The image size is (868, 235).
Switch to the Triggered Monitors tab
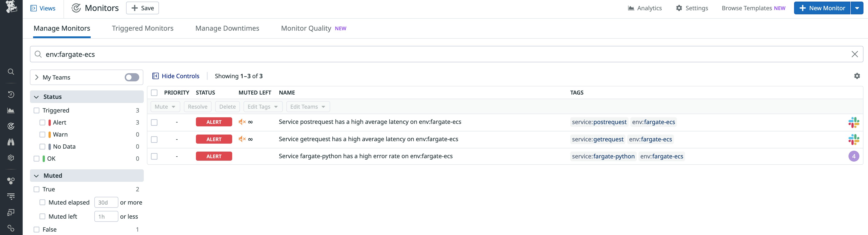[143, 28]
